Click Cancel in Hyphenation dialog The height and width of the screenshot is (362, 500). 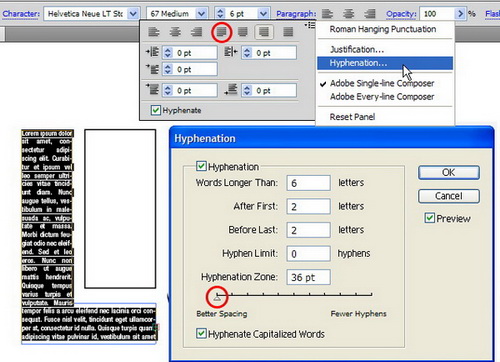[449, 196]
